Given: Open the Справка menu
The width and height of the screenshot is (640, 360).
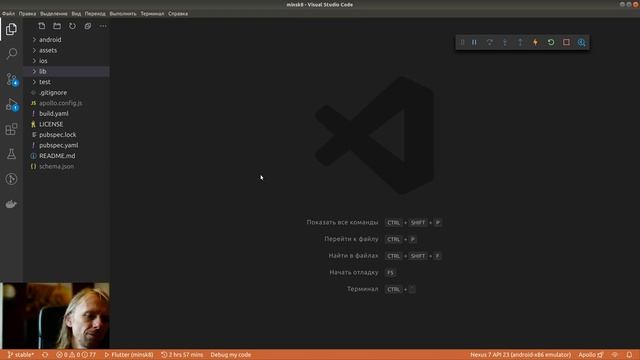Looking at the screenshot, I should coord(178,13).
